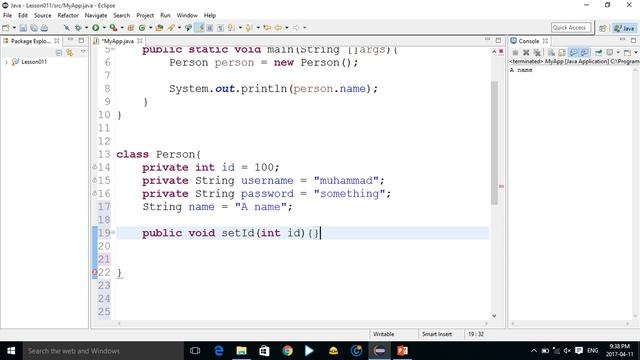
Task: Click the editor vertical scrollbar thumb
Action: pos(494,143)
